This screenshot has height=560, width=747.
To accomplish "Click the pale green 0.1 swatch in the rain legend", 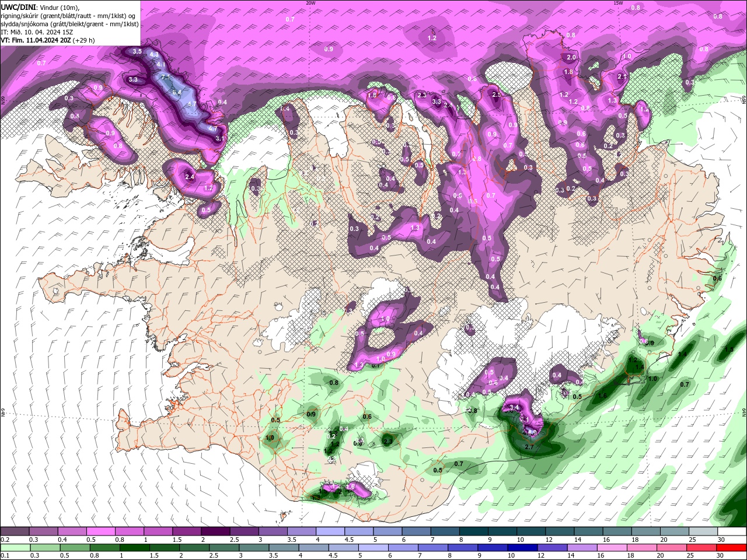I will tap(15, 548).
